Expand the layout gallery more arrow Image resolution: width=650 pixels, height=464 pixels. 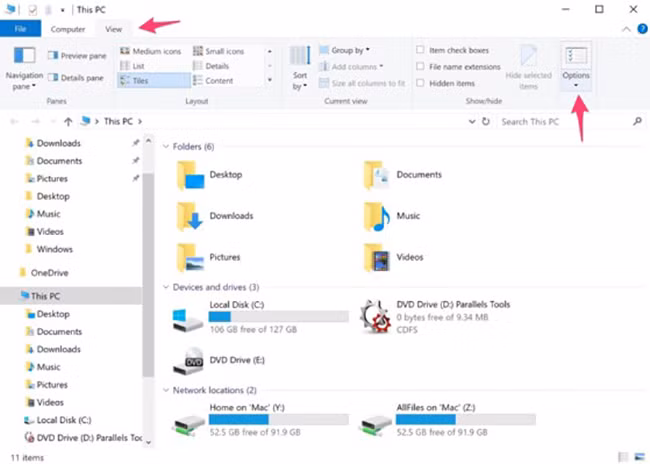pyautogui.click(x=270, y=80)
